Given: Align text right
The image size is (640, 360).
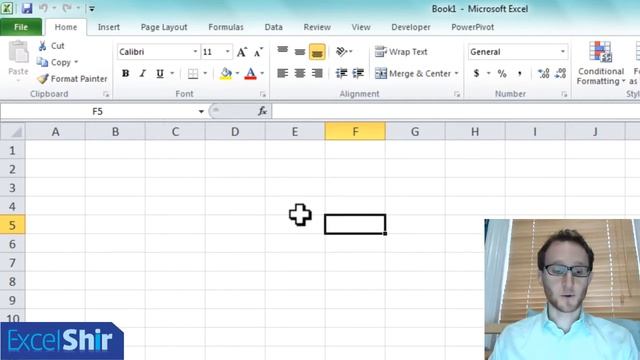Looking at the screenshot, I should [x=317, y=73].
